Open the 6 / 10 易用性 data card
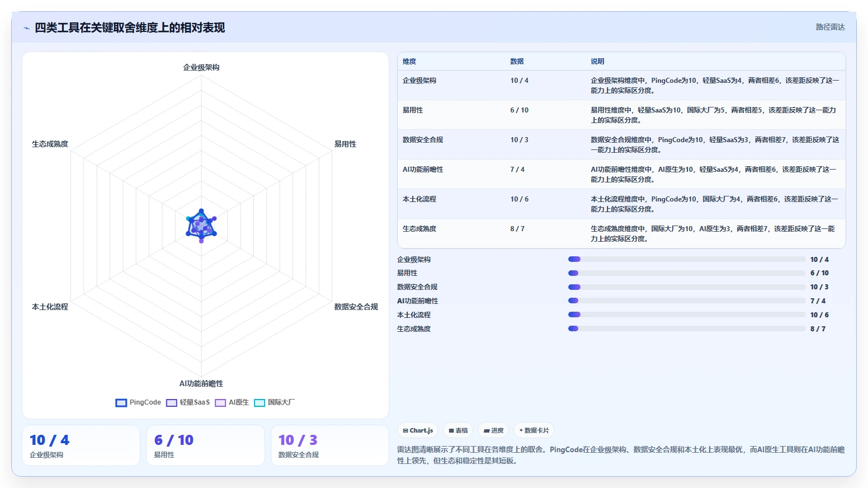868x488 pixels. (205, 445)
